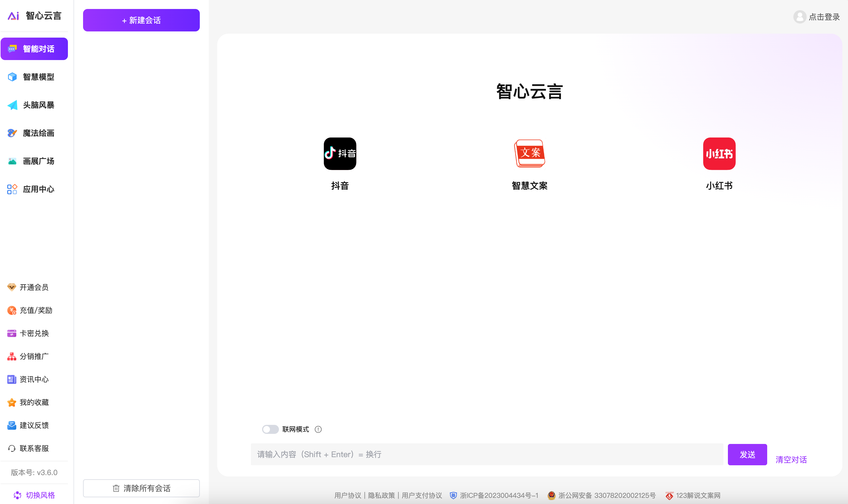Click the 浙ICP备 shield icon in footer
Viewport: 848px width, 504px height.
[453, 496]
